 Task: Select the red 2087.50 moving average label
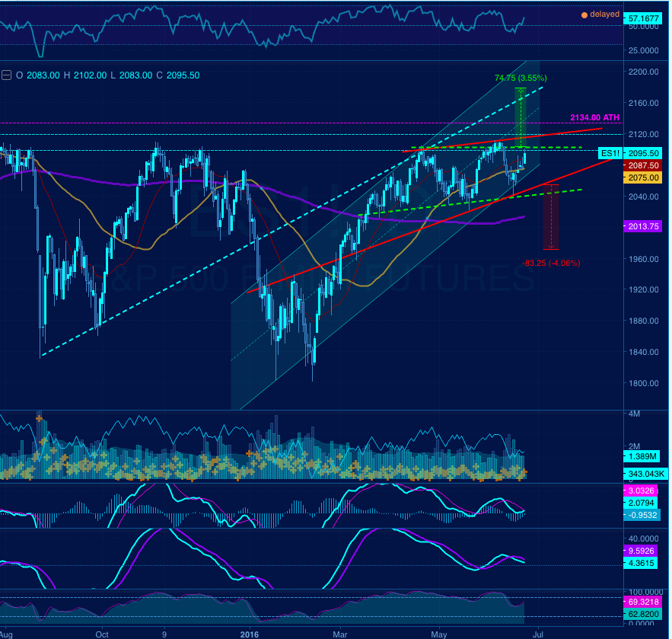pyautogui.click(x=643, y=165)
